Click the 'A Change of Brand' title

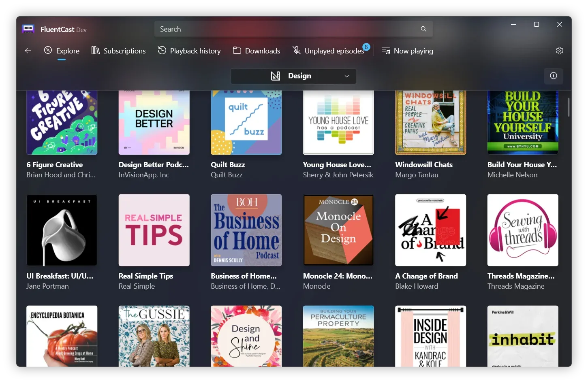tap(427, 276)
